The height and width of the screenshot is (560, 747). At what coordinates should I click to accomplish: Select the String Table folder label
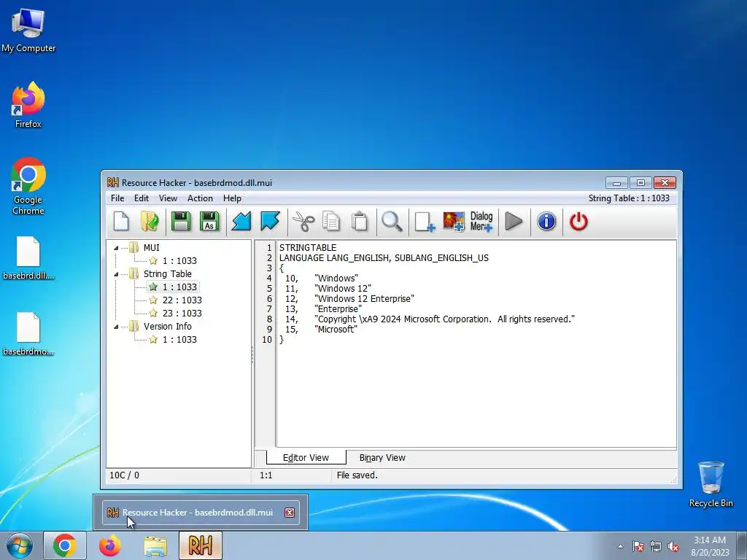pos(167,274)
